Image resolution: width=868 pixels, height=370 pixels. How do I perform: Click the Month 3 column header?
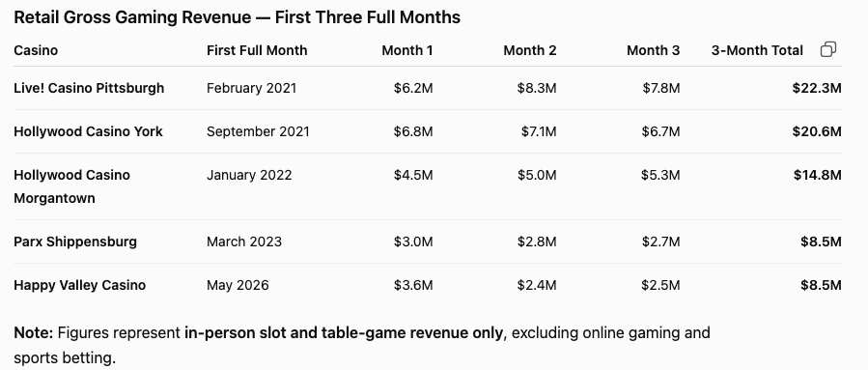[x=654, y=50]
